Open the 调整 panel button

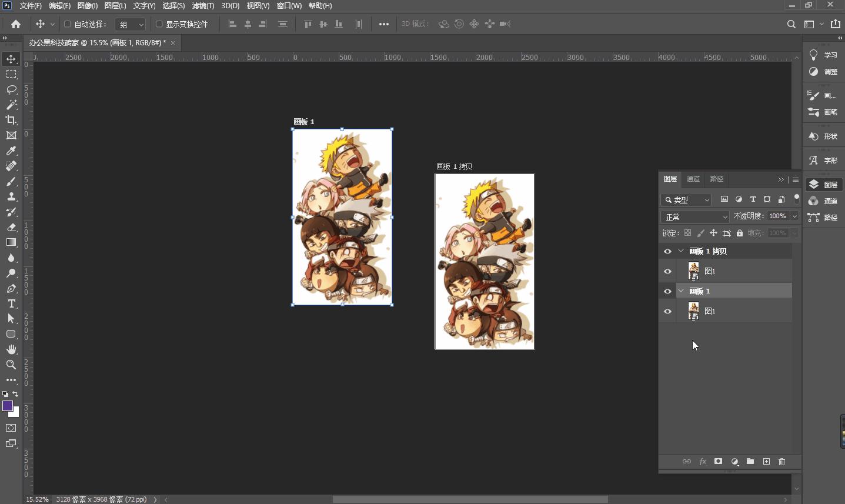823,72
